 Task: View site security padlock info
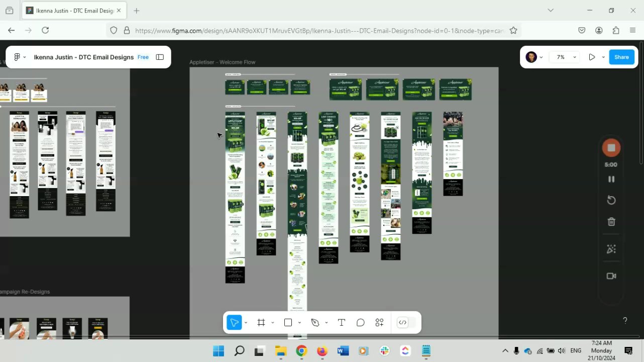pos(127,30)
